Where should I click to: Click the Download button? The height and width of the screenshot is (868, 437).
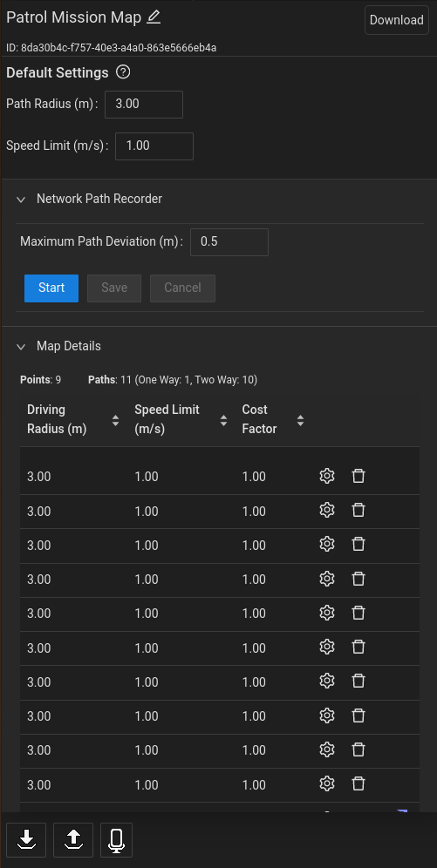point(397,21)
